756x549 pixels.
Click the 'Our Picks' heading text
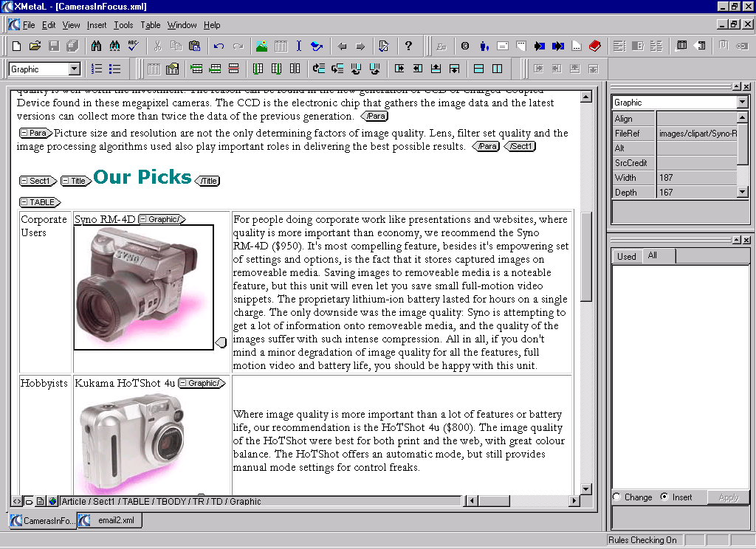pos(142,177)
